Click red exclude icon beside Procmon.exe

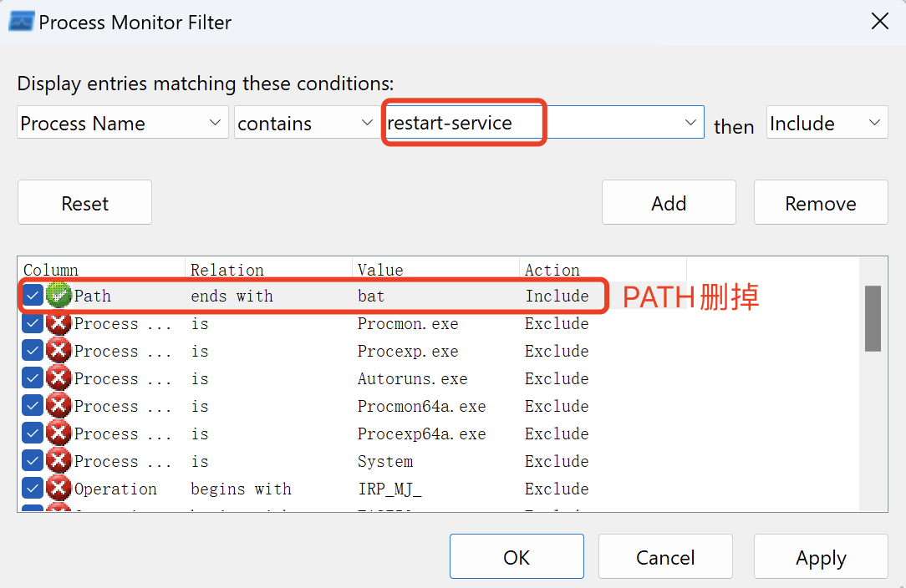click(59, 323)
